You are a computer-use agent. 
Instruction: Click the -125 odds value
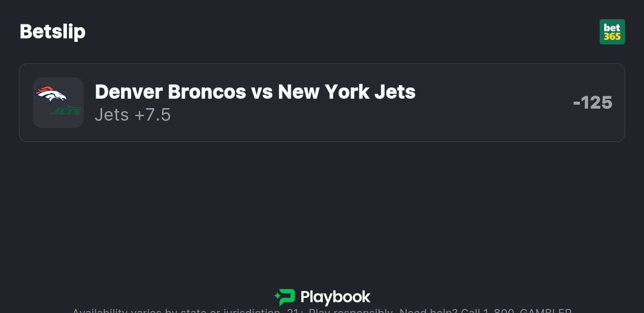[x=593, y=103]
